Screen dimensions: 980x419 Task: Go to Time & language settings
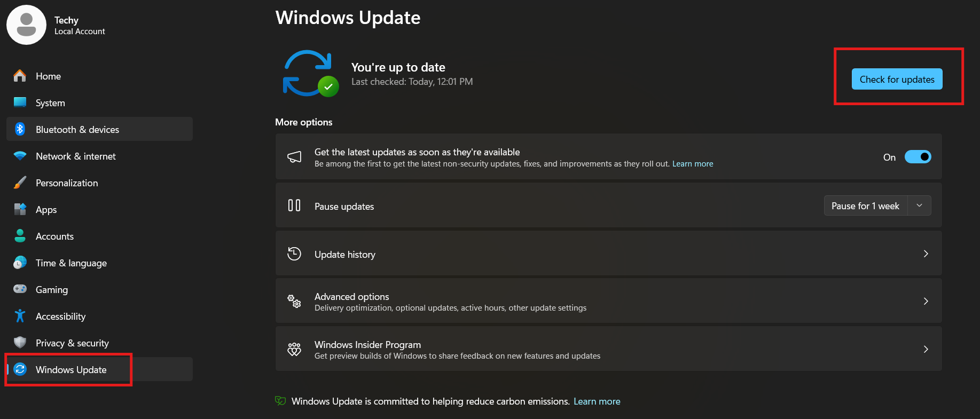coord(71,263)
